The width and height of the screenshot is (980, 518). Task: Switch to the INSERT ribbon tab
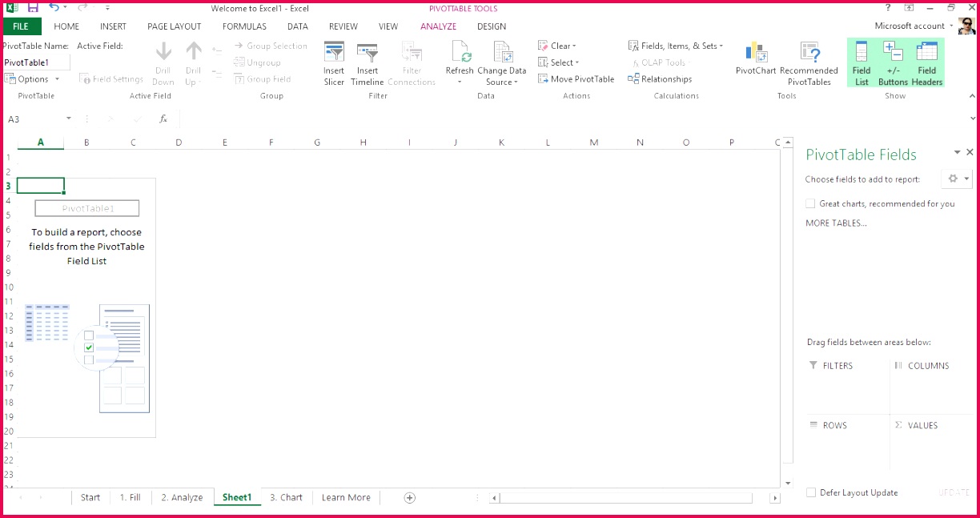113,26
